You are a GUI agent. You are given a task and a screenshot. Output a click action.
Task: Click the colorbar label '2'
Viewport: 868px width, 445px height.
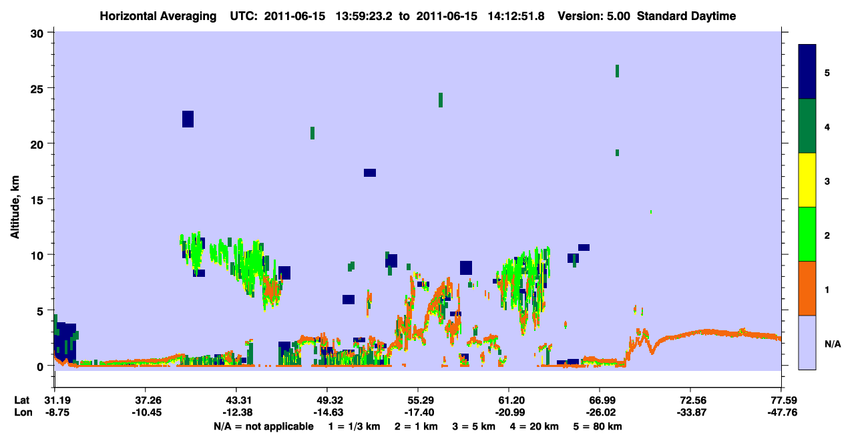(827, 235)
